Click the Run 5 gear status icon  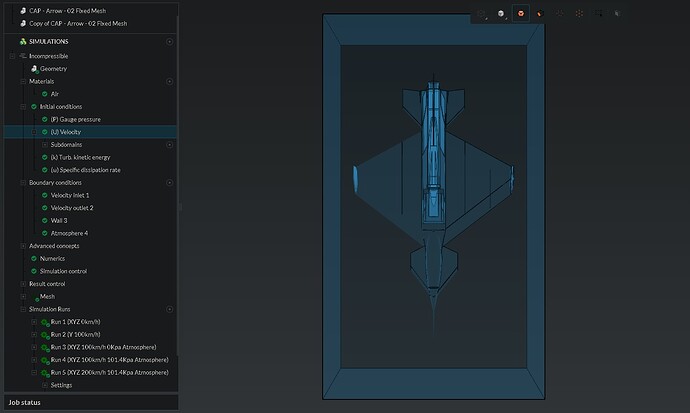(45, 373)
